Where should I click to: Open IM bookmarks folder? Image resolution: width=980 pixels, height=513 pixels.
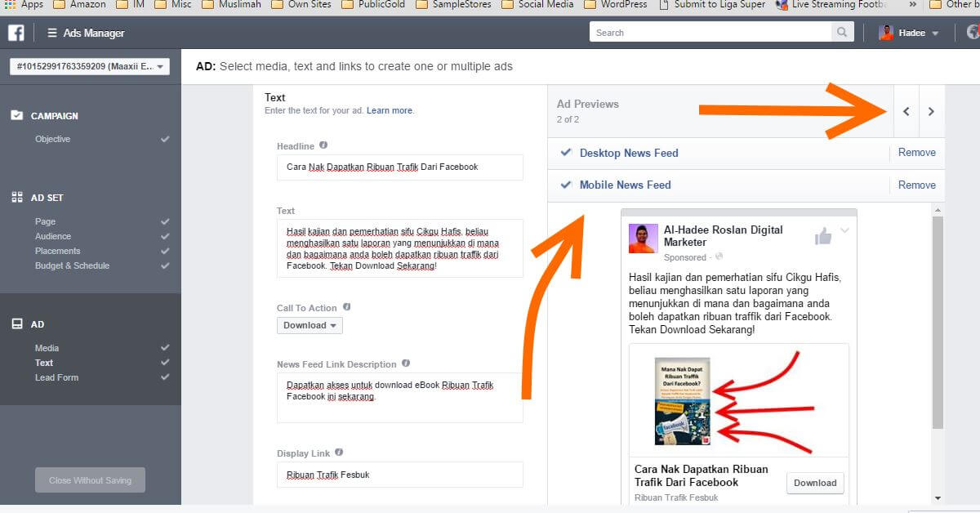pos(130,4)
